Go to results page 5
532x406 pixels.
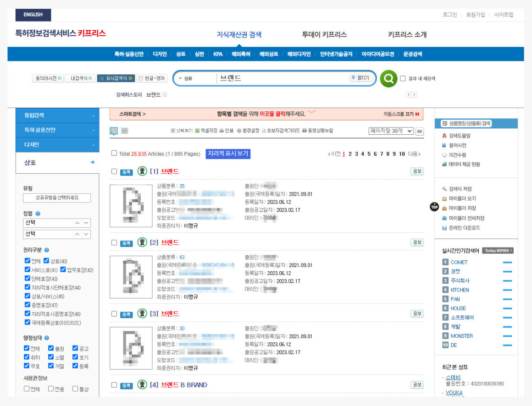(x=368, y=154)
